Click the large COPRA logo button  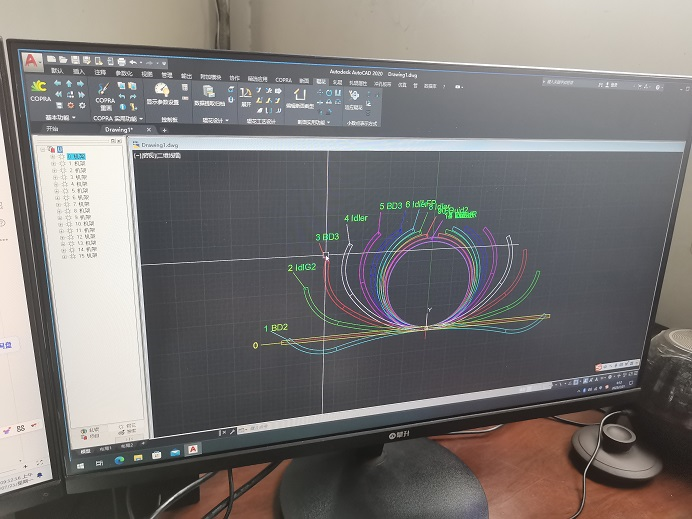tap(39, 91)
